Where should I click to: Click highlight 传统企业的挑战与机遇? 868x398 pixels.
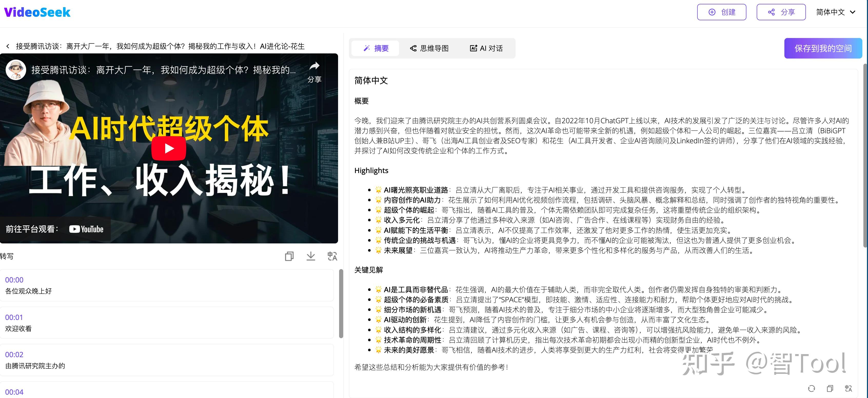click(420, 241)
